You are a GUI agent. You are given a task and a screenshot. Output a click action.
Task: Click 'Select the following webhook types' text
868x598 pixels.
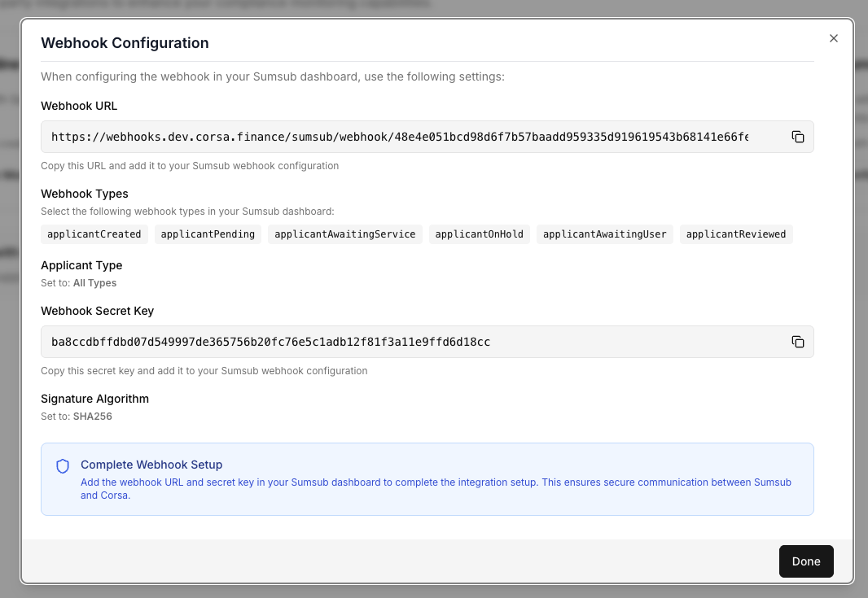click(187, 212)
